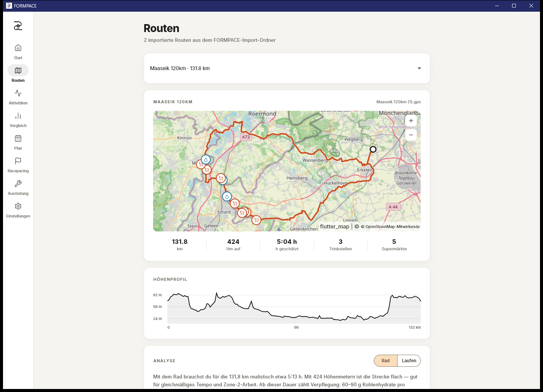Click the ANALYSE heading
Screen dimensions: 543x392
pyautogui.click(x=164, y=361)
